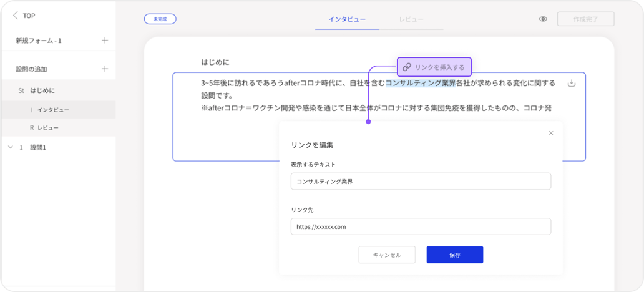Click the 未完成 status badge
The width and height of the screenshot is (644, 292).
tap(160, 19)
